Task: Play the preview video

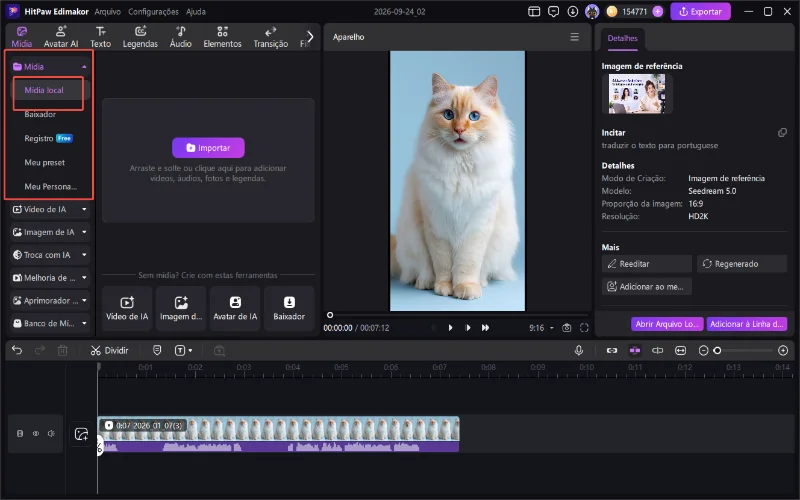Action: point(450,328)
